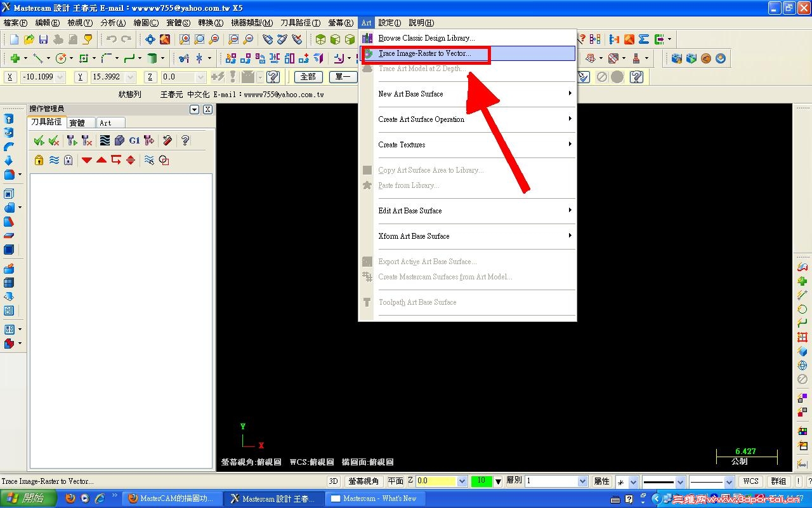Open the Create Textures submenu
This screenshot has height=508, width=812.
pos(468,145)
